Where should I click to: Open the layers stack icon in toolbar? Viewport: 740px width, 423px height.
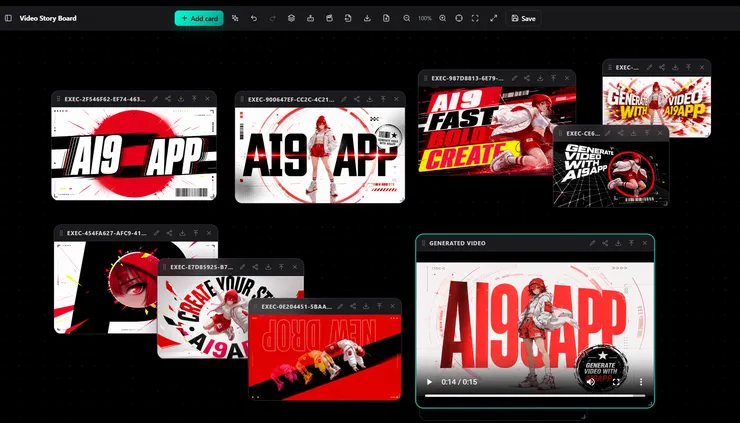pyautogui.click(x=291, y=18)
